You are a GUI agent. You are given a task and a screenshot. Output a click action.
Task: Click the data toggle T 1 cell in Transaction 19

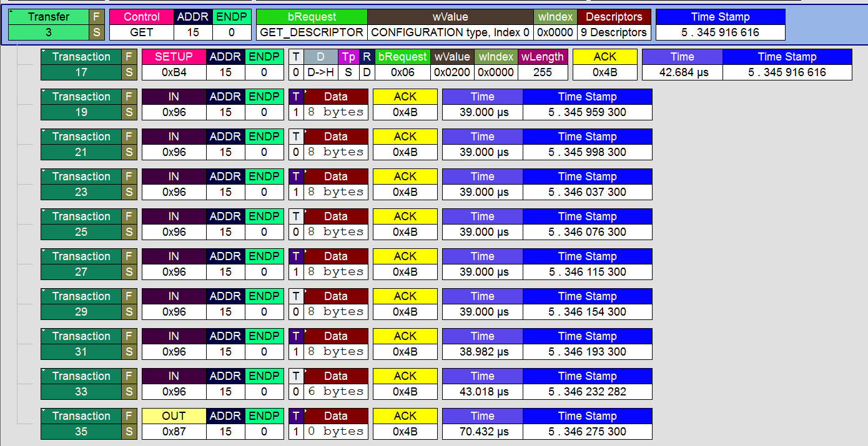coord(296,104)
